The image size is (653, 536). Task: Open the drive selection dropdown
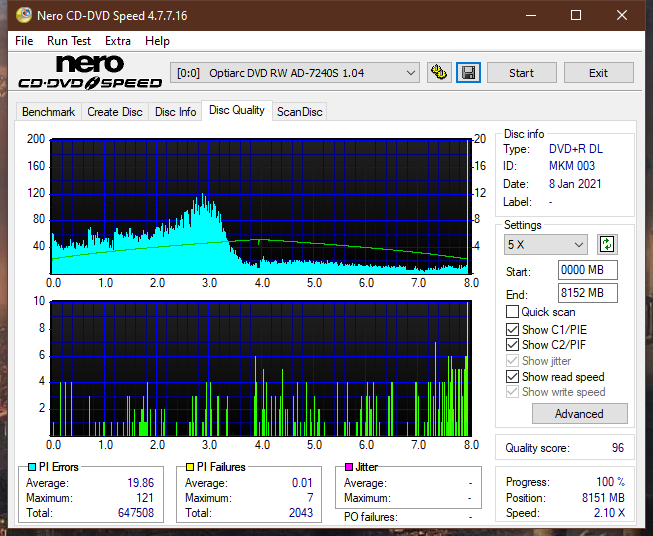click(x=296, y=73)
